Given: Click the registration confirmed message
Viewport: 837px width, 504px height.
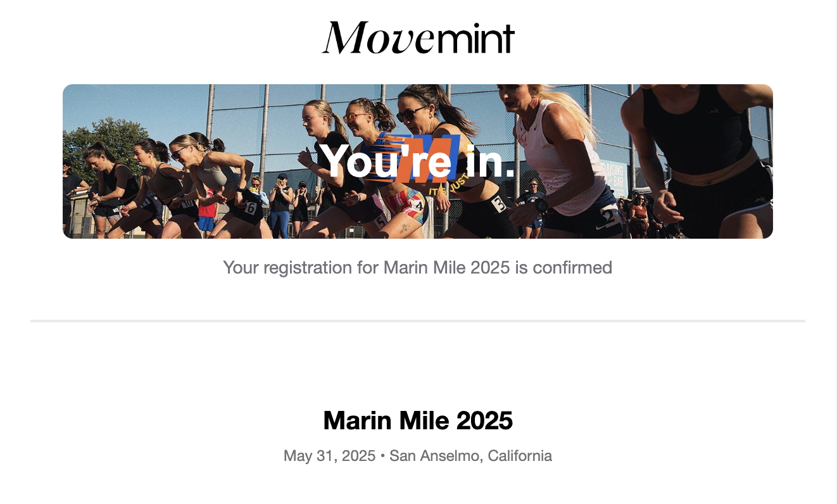Looking at the screenshot, I should [418, 267].
